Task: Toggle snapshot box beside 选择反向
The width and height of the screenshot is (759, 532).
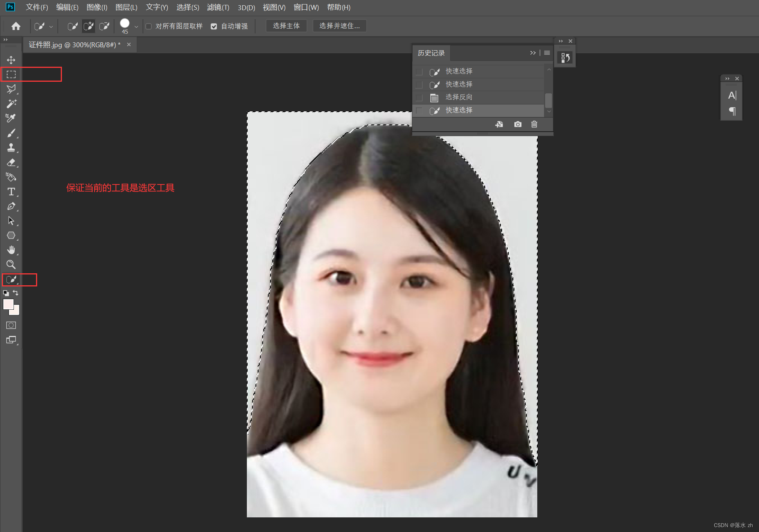Action: 419,97
